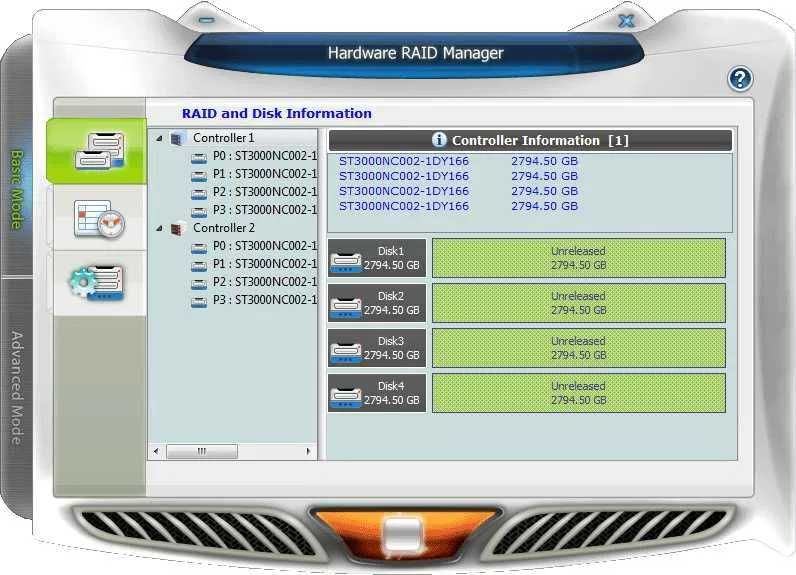
Task: Open the RAID and Disk Information page icon
Action: [x=99, y=151]
